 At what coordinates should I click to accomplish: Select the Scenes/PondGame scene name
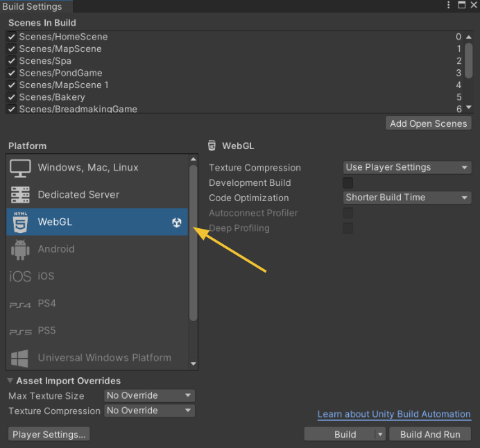60,73
